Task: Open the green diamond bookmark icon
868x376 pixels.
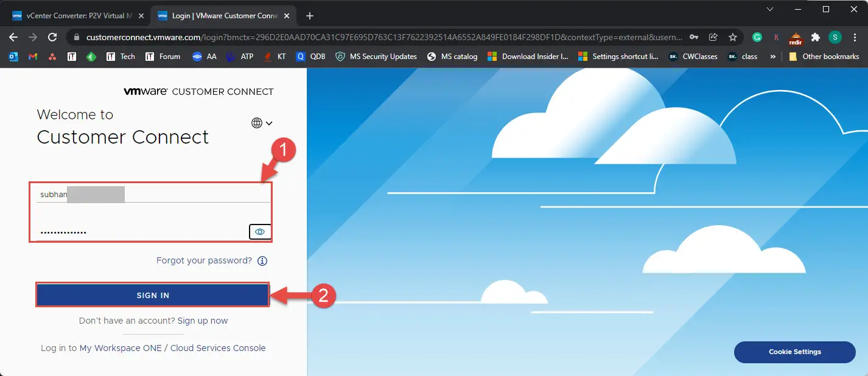Action: tap(91, 57)
